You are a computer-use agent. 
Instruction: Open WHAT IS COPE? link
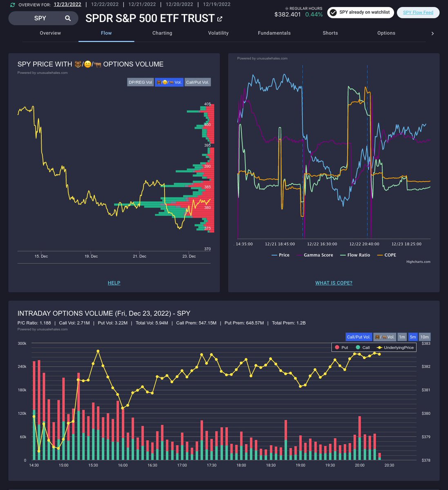[x=334, y=283]
